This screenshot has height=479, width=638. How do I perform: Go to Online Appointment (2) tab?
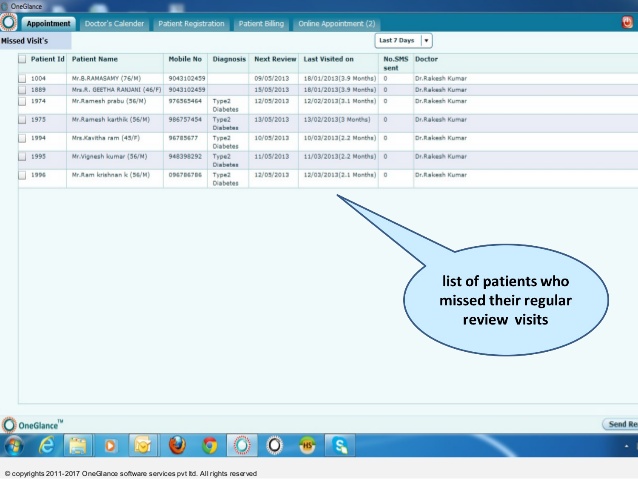pos(337,23)
